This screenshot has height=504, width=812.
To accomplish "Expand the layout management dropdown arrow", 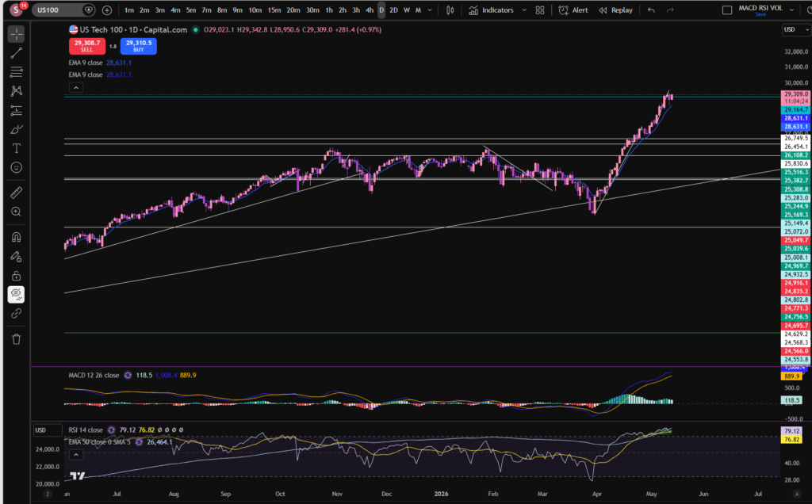I will pos(792,10).
